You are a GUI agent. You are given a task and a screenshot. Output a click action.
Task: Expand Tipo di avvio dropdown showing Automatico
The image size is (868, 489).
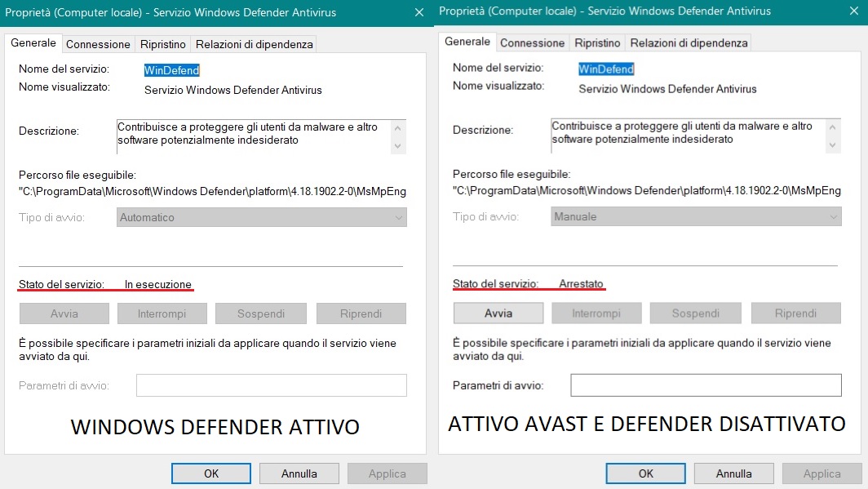261,217
